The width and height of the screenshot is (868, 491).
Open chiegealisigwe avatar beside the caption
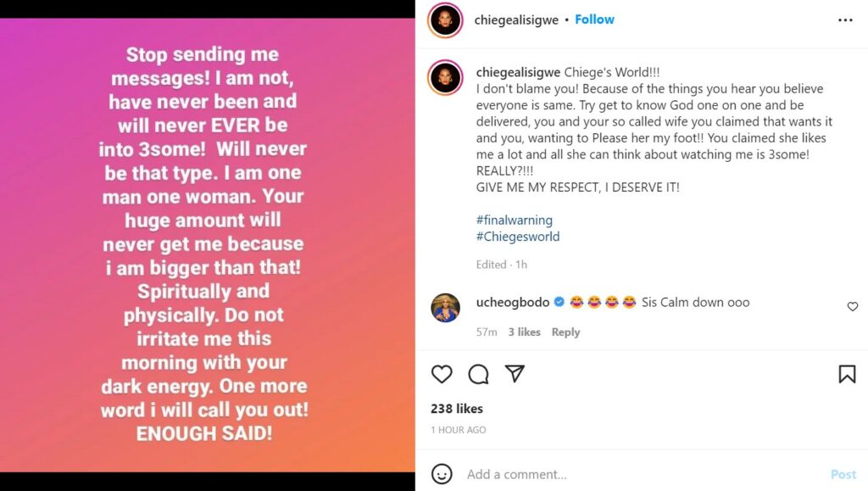coord(445,77)
